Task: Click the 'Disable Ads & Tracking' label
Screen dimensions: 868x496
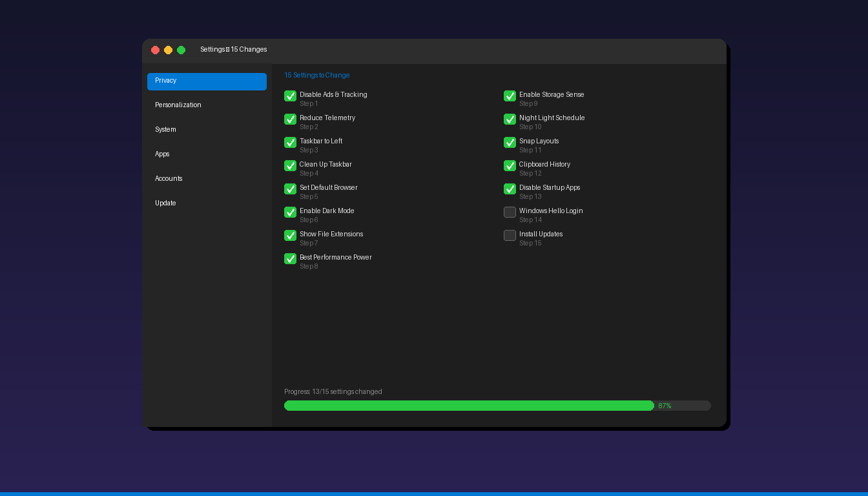Action: [333, 95]
